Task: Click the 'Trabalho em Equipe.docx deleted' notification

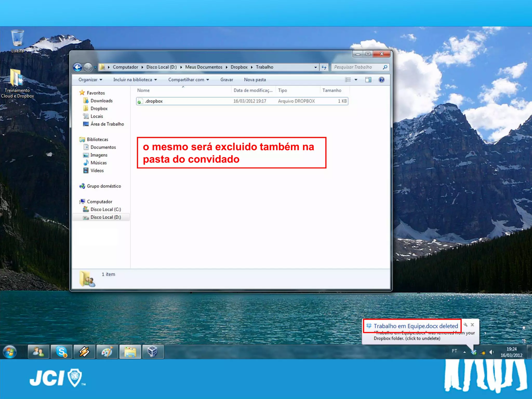Action: 415,326
